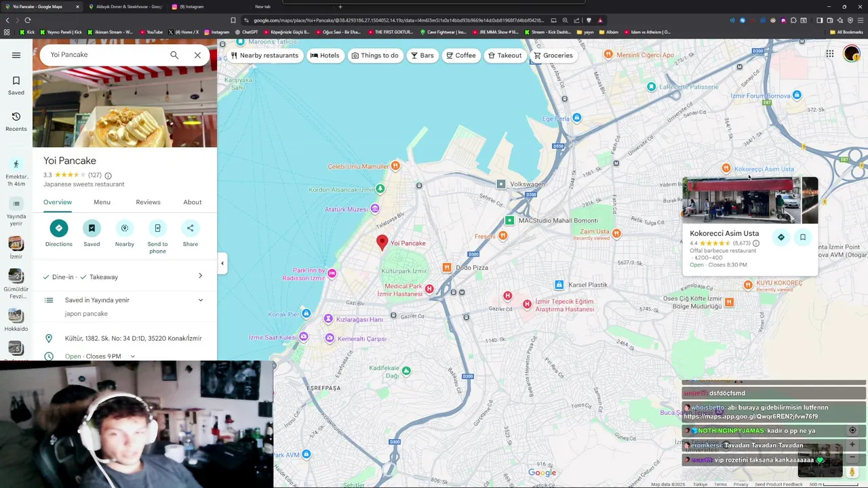This screenshot has width=868, height=488.
Task: Collapse the side panel with the arrow
Action: pyautogui.click(x=222, y=264)
